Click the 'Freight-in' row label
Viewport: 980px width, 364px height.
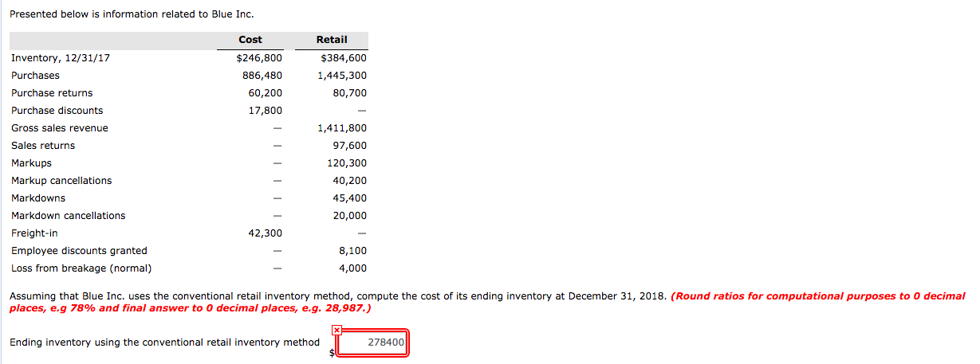(x=34, y=233)
